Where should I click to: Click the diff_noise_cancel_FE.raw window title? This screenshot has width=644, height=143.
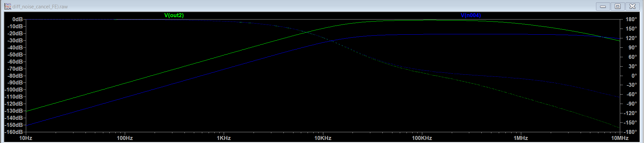point(40,6)
